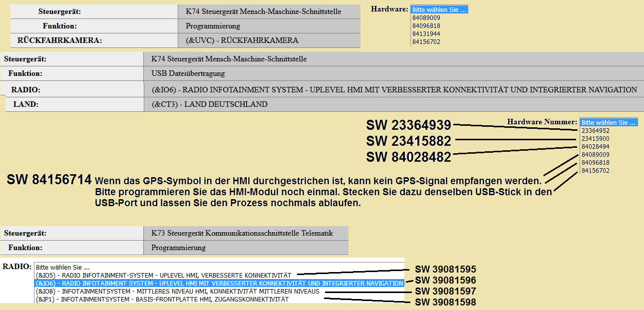Select 84156702 in the top Hardware list
Image resolution: width=644 pixels, height=310 pixels.
426,42
